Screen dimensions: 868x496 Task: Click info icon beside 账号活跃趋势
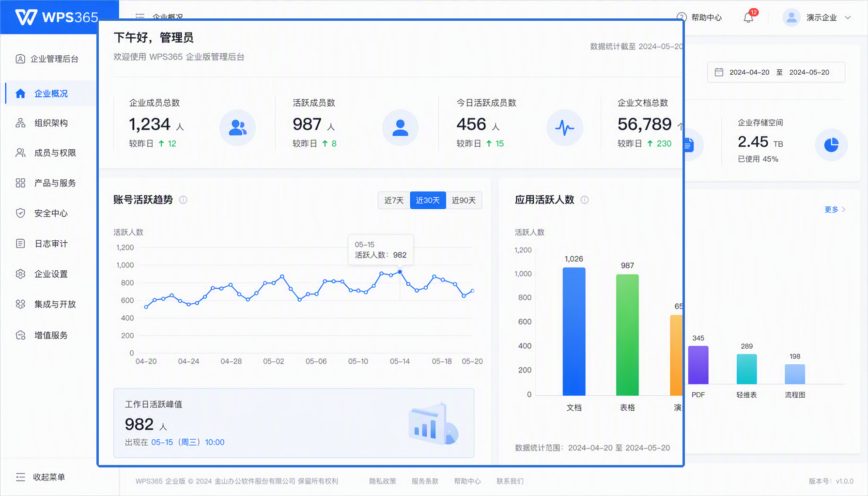pyautogui.click(x=183, y=200)
